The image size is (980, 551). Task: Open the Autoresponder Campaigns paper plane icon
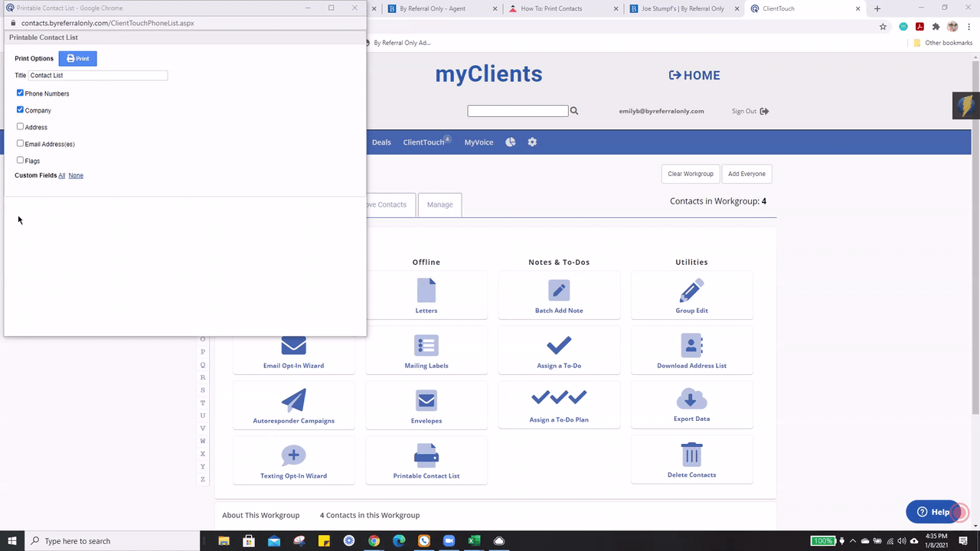293,400
